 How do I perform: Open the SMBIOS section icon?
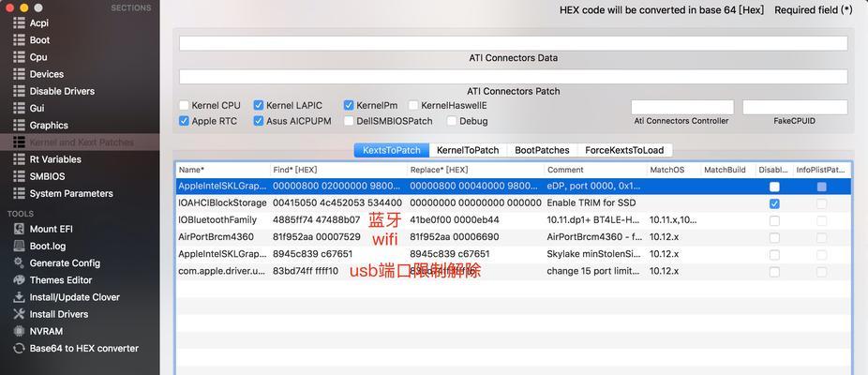20,176
